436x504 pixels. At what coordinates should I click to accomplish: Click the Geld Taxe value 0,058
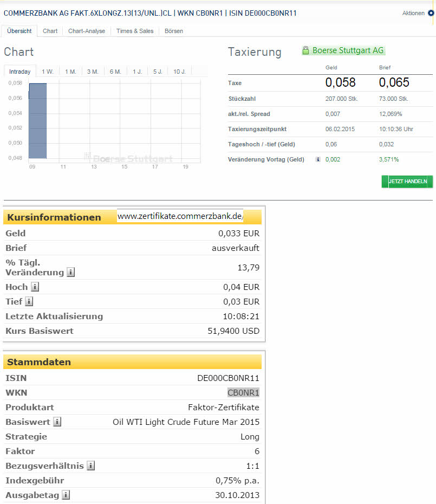tap(340, 82)
